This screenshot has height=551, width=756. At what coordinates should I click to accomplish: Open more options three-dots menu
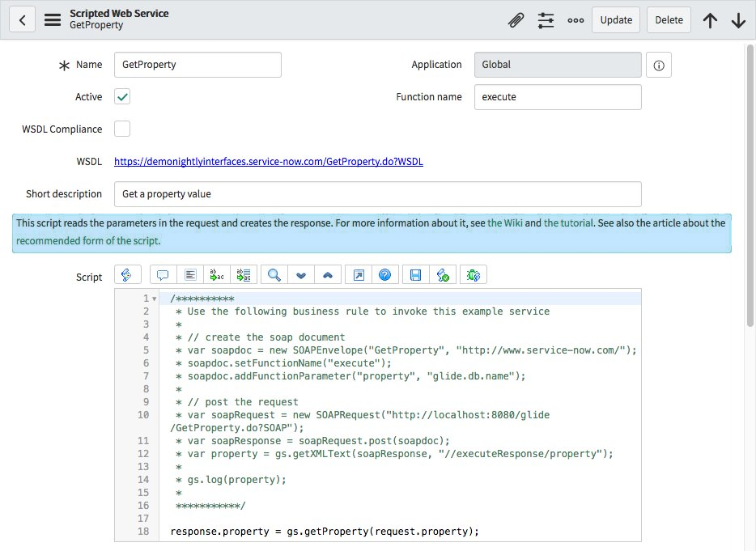[575, 20]
